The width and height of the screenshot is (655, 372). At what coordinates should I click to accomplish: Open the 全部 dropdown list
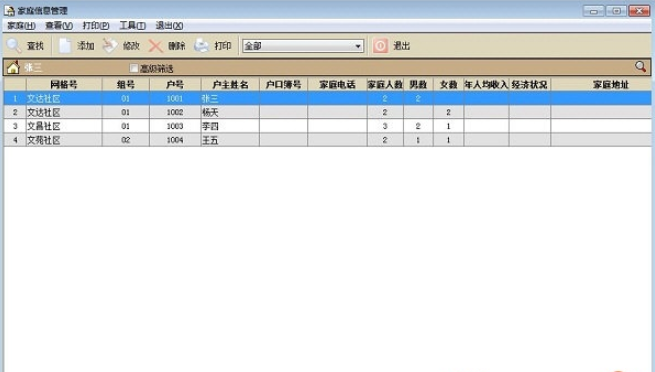[x=303, y=46]
